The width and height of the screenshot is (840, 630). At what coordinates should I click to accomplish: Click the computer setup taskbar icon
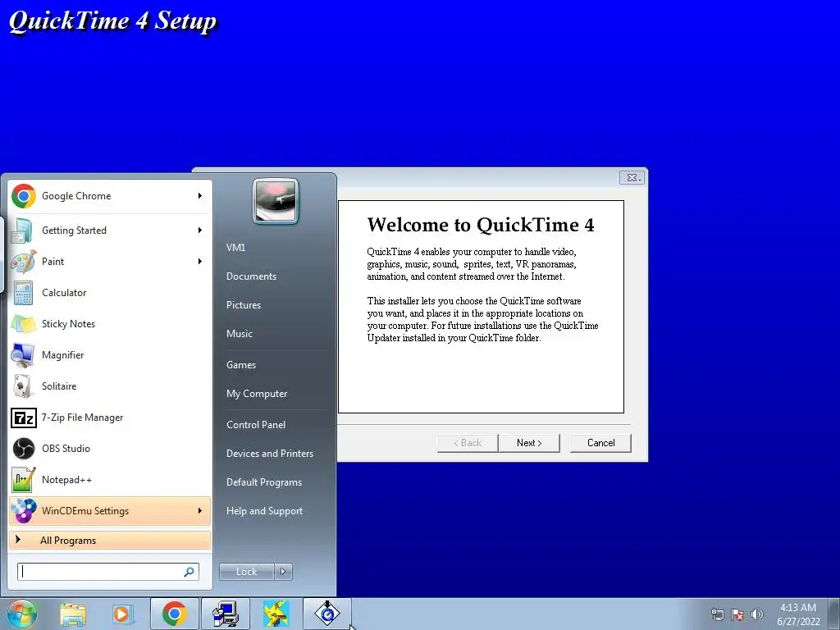[225, 614]
